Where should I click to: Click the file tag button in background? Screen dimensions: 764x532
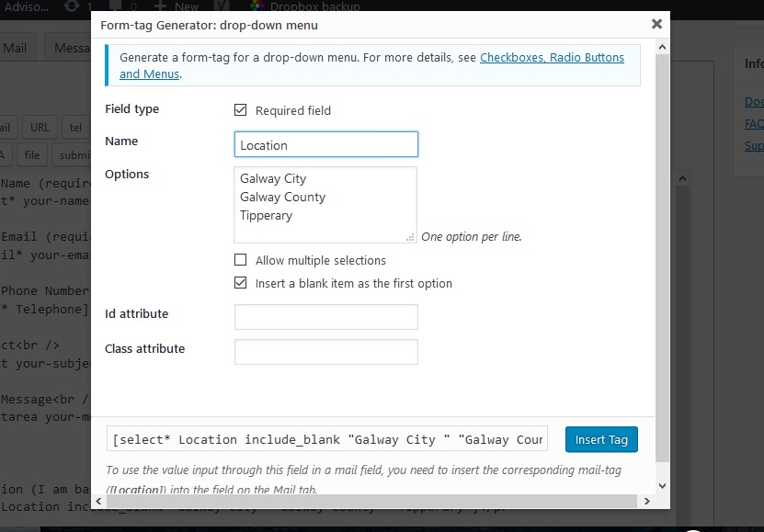(x=32, y=155)
